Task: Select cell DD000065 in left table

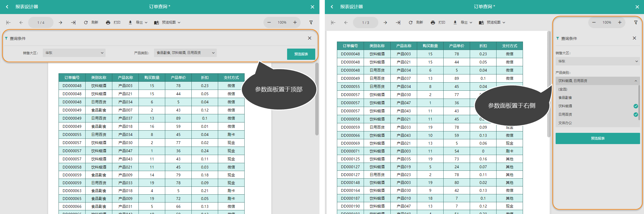Action: (72, 199)
